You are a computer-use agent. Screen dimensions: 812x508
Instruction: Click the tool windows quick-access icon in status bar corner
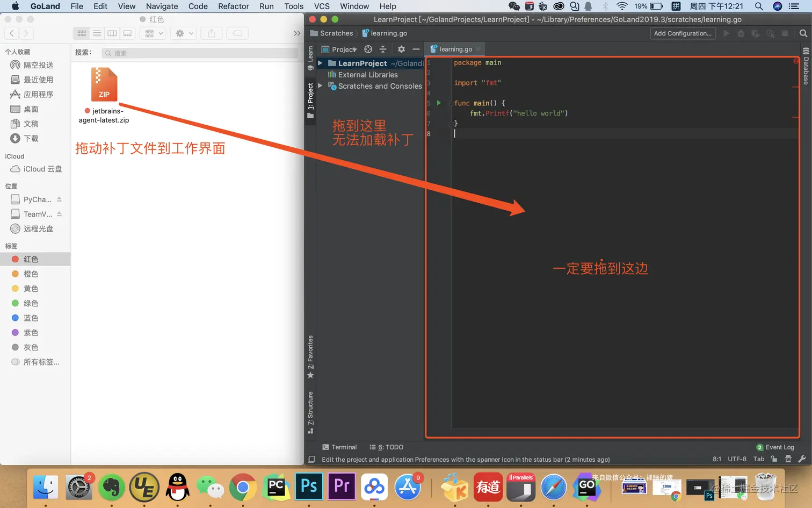(x=311, y=459)
